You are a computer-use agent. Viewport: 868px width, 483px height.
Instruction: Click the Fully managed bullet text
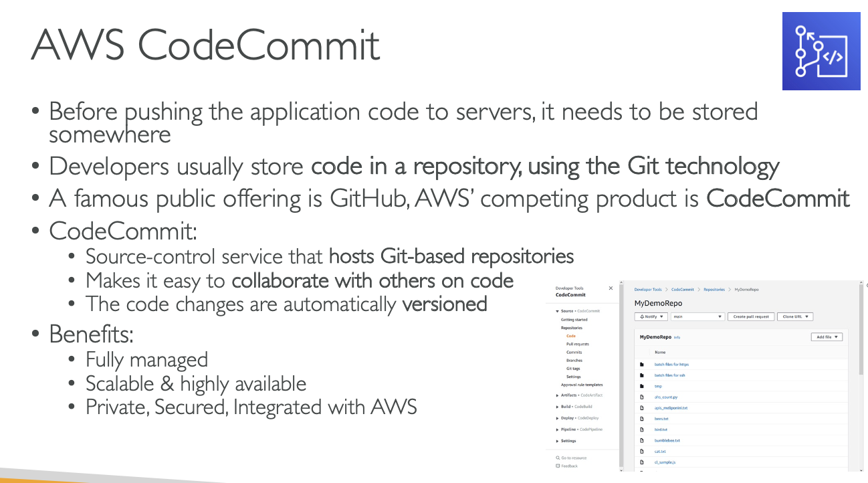click(146, 359)
